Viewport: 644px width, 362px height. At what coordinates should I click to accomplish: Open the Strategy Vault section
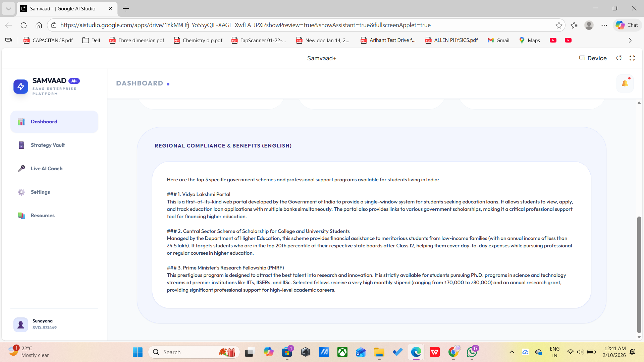[x=48, y=145]
